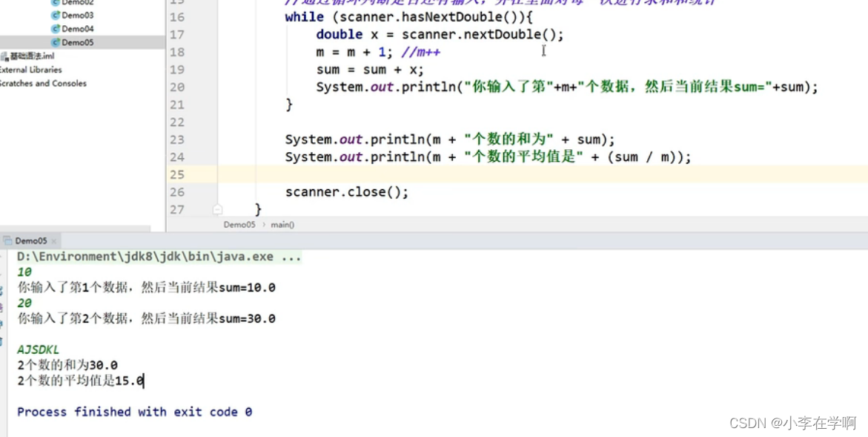Screen dimensions: 868x437
Task: Click the Demo05 class icon in the project tree
Action: [54, 42]
